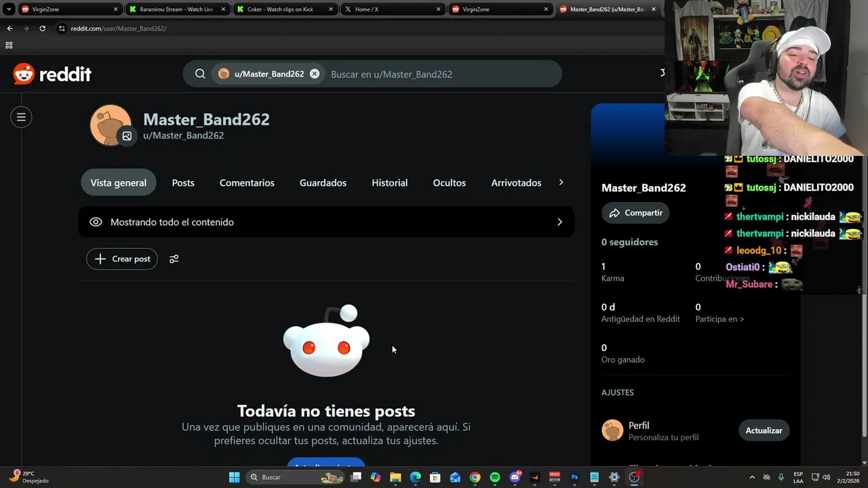868x488 pixels.
Task: Open the tab search dropdown arrow
Action: click(x=9, y=9)
